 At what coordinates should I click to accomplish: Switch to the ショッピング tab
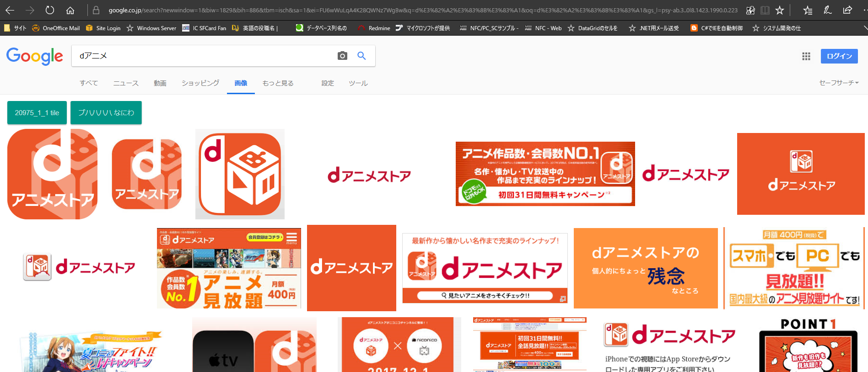pyautogui.click(x=200, y=83)
